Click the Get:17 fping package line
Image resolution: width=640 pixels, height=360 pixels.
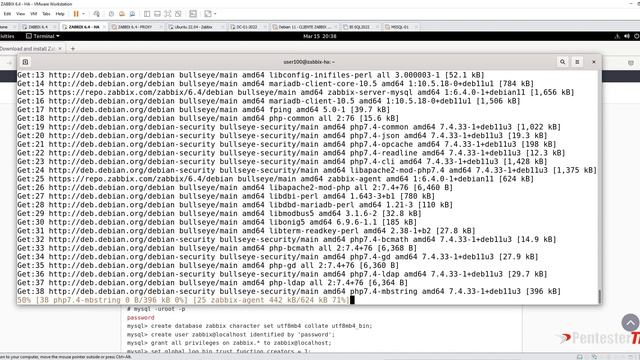(x=203, y=109)
